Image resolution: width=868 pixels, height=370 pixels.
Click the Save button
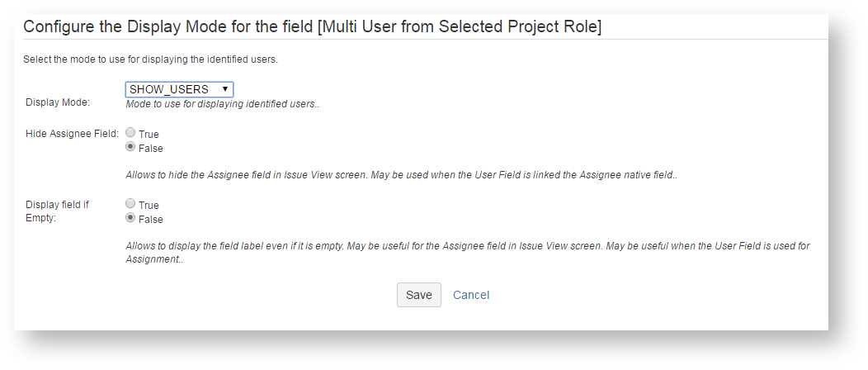pyautogui.click(x=418, y=295)
